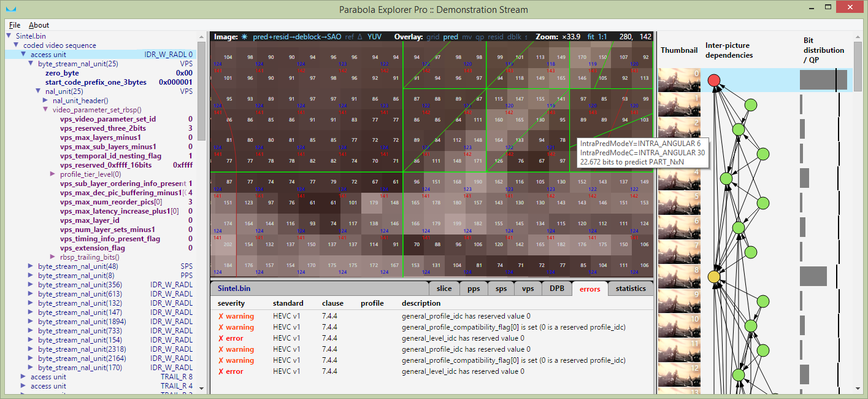
Task: Switch to the statistics tab
Action: pos(631,289)
